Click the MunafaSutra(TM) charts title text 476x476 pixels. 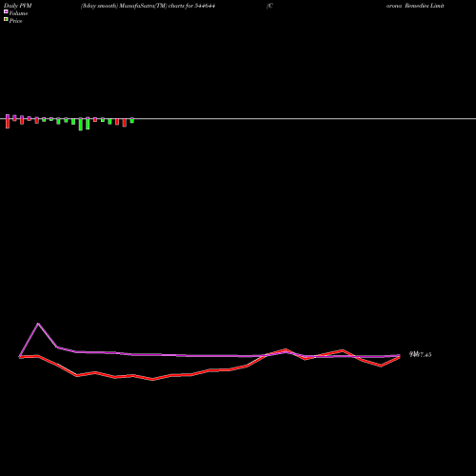click(x=148, y=6)
